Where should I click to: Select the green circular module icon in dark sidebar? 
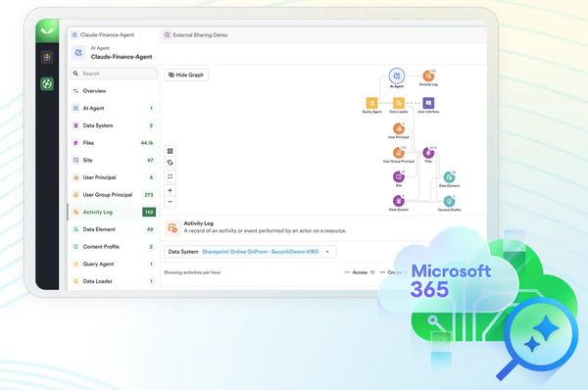[x=47, y=84]
